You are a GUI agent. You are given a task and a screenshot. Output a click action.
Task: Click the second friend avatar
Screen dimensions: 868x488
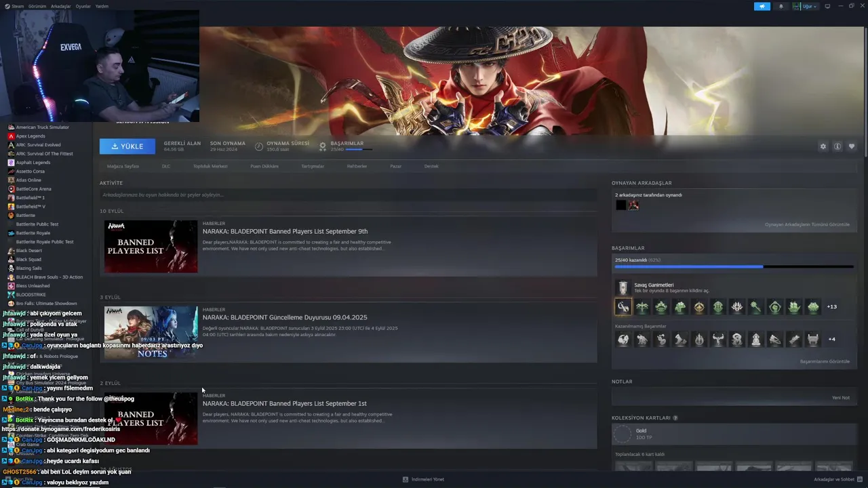[x=633, y=205]
